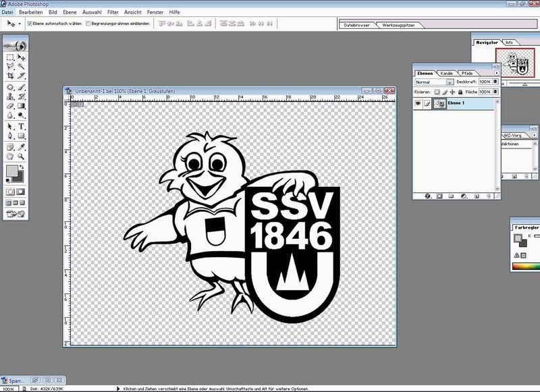Select the Polygonal Lasso tool
540x392 pixels.
(x=10, y=66)
